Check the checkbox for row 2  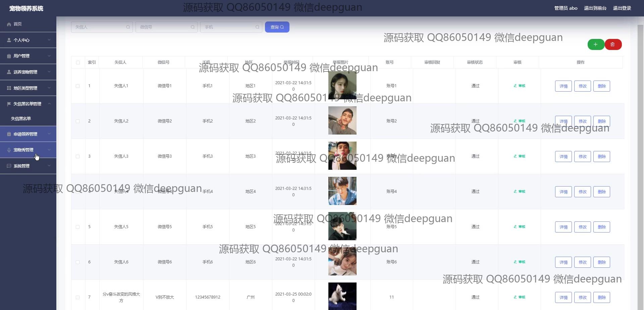(78, 121)
